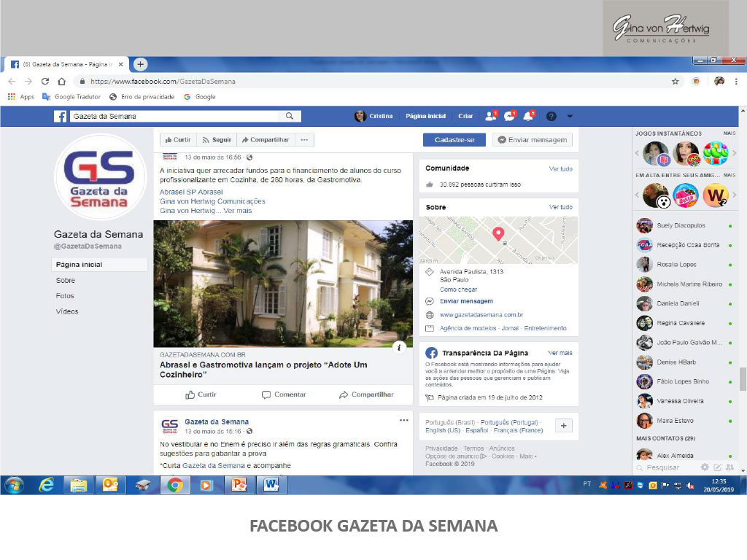Open a new browser tab
The height and width of the screenshot is (560, 747).
[x=140, y=64]
